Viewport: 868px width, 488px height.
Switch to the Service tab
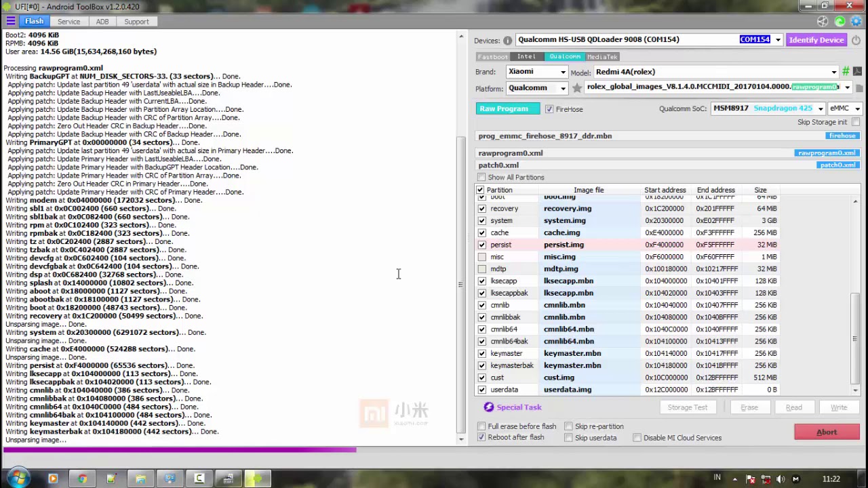pyautogui.click(x=68, y=22)
